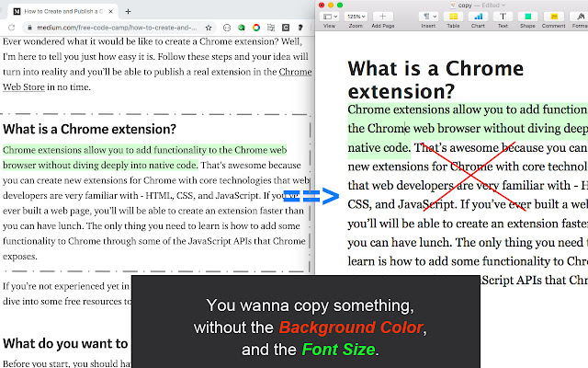Screen dimensions: 588x368
Task: Select the 'How to Create and Publish' Chrome tab
Action: click(62, 11)
